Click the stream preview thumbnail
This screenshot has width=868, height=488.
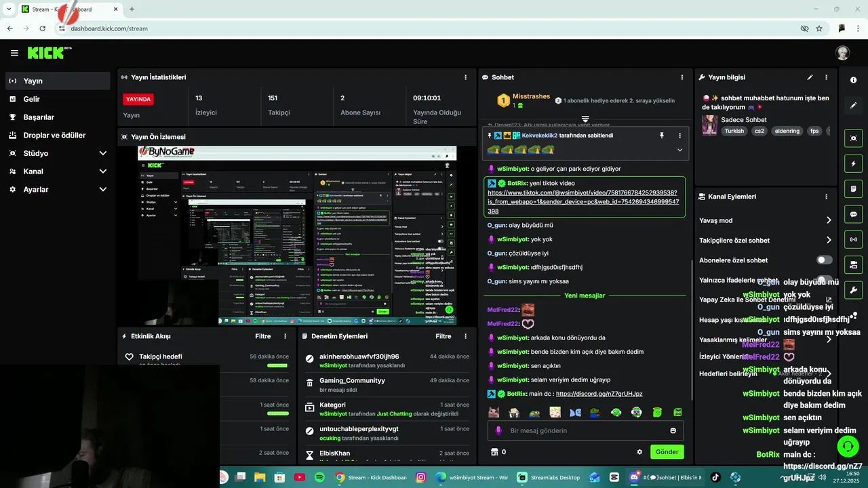coord(296,235)
